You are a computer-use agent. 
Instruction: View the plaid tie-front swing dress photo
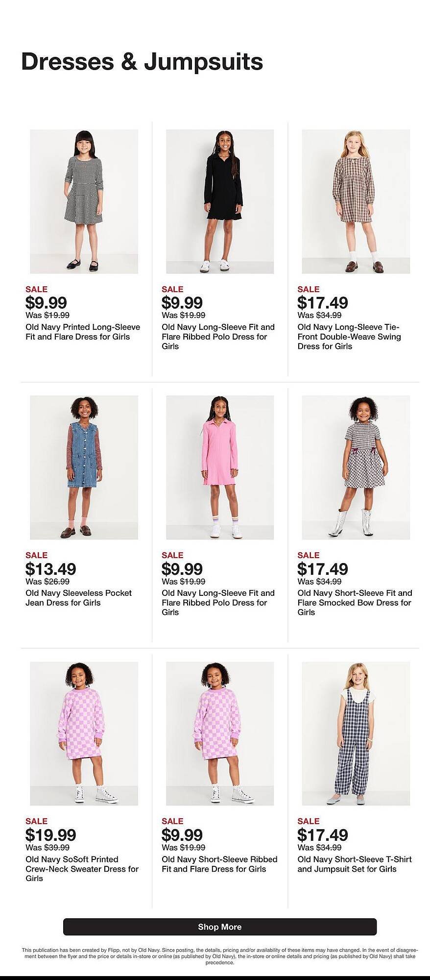coord(356,201)
